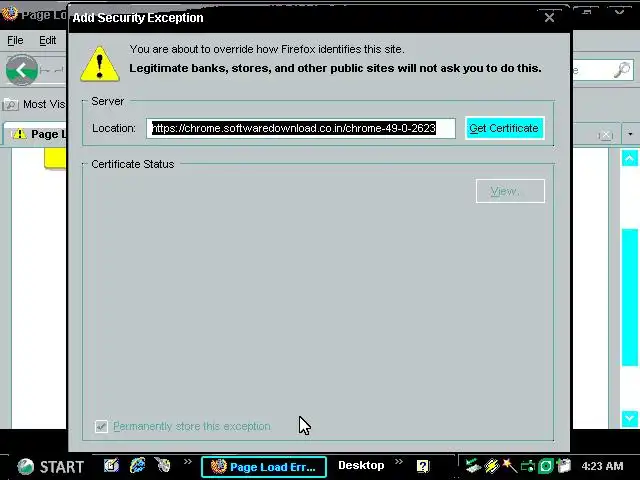This screenshot has height=480, width=640.
Task: Click the magic wand tray icon
Action: click(x=509, y=466)
